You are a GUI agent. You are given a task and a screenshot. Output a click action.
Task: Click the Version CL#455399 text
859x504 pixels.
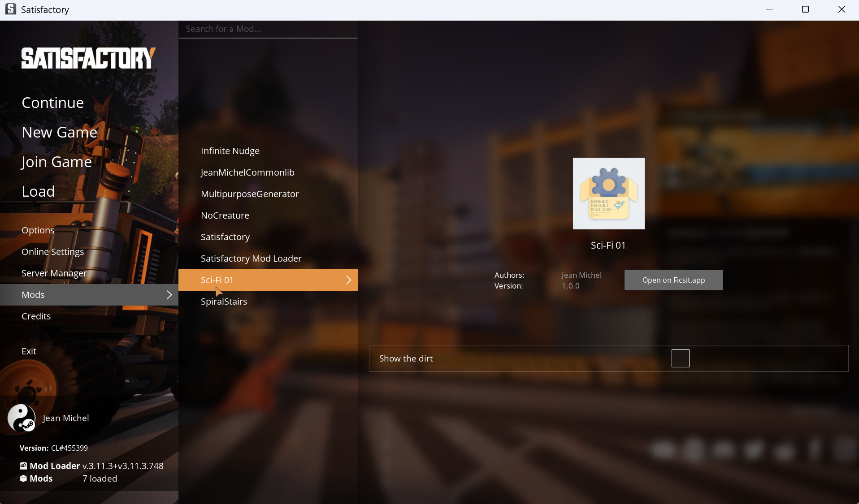(54, 448)
